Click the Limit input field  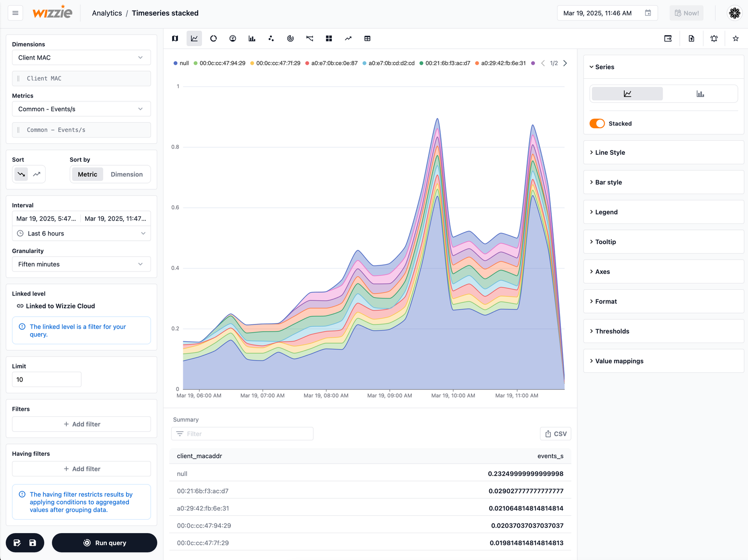coord(47,380)
